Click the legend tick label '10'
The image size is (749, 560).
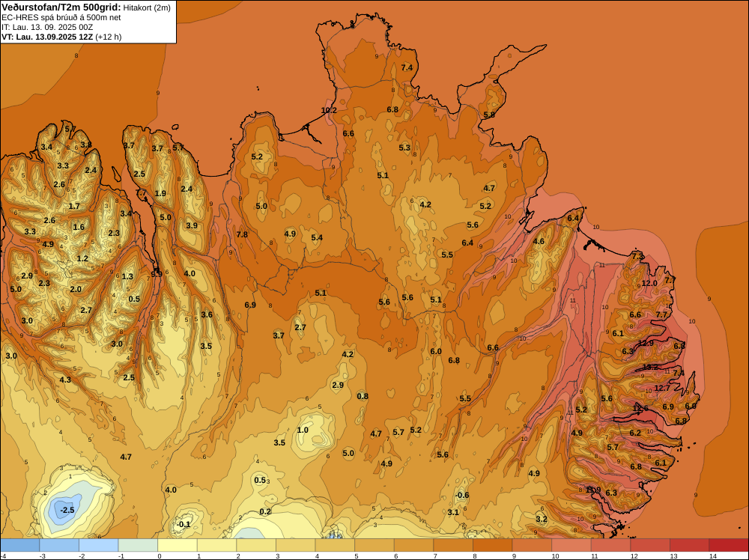pyautogui.click(x=555, y=556)
